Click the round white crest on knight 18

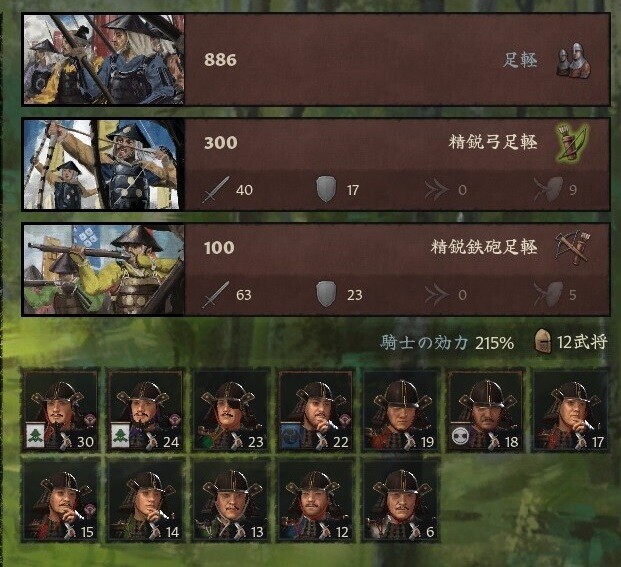click(x=461, y=436)
